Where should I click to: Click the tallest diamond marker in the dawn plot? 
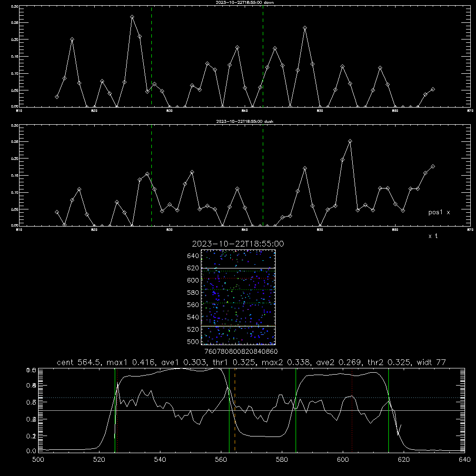point(132,17)
